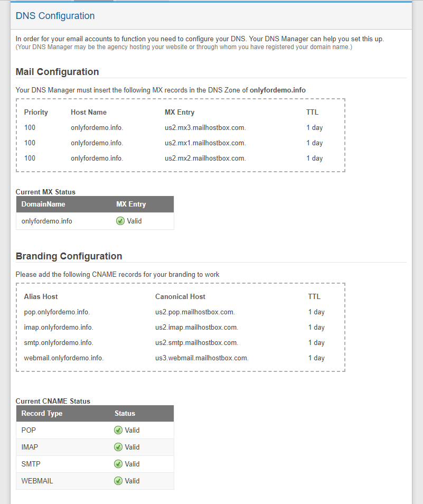
Task: Click the us2.smtp.mailhostbox.com. canonical host
Action: 196,343
